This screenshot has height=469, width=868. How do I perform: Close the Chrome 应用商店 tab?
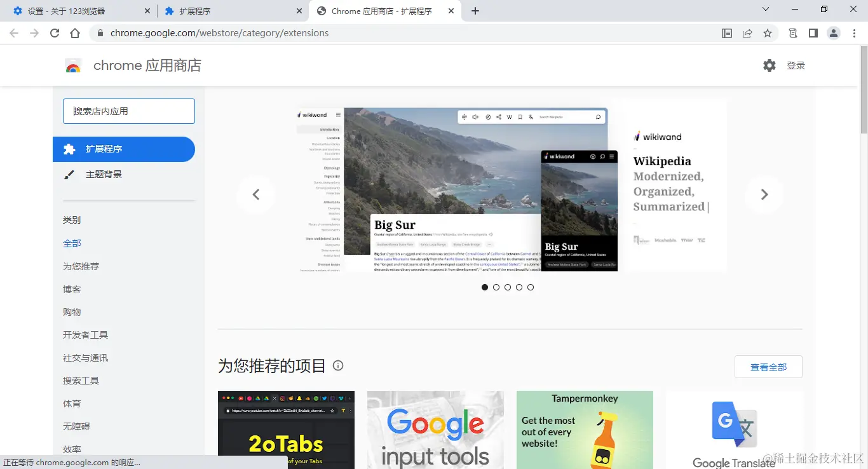tap(451, 11)
